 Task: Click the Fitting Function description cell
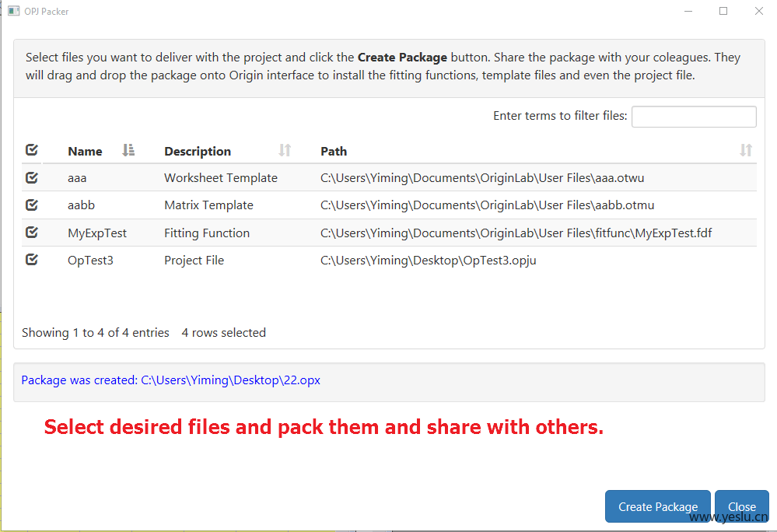(207, 233)
